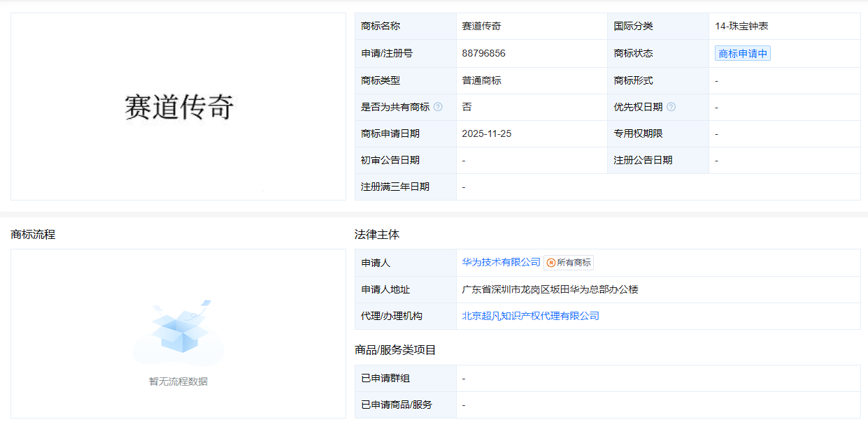Click application date 2025-11-25
Image resolution: width=868 pixels, height=429 pixels.
point(486,133)
